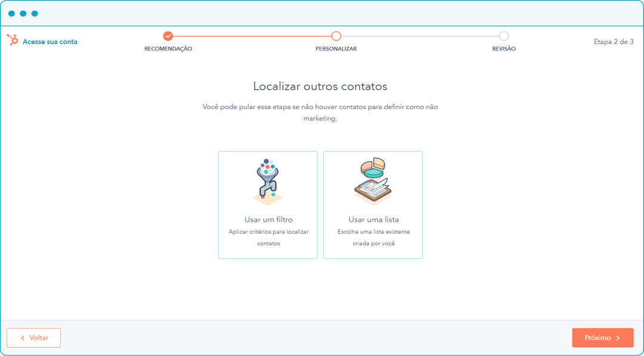Select the Personalizar step circle
Screen dimensions: 644x356
pos(336,36)
